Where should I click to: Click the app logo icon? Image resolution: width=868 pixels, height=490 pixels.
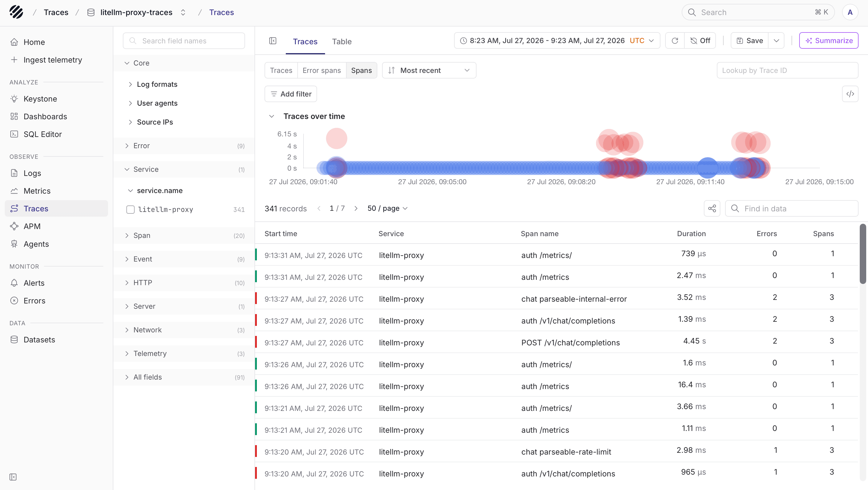pyautogui.click(x=16, y=12)
